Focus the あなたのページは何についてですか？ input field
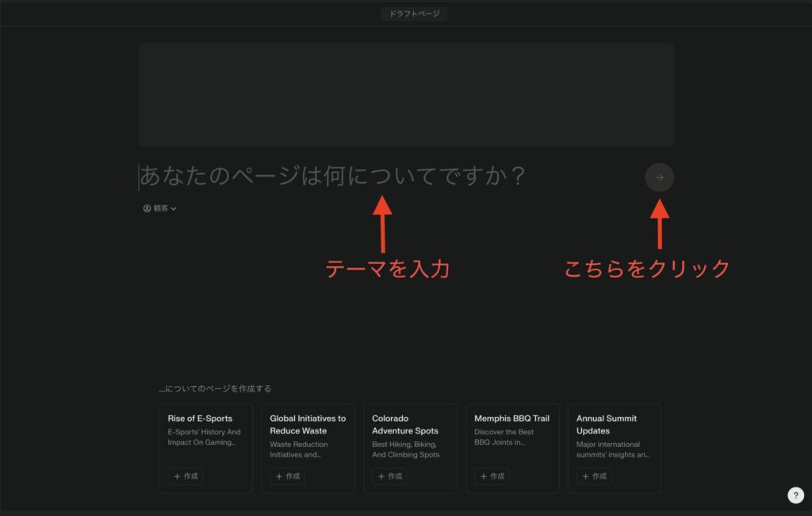Screen dimensions: 812x516 333,177
